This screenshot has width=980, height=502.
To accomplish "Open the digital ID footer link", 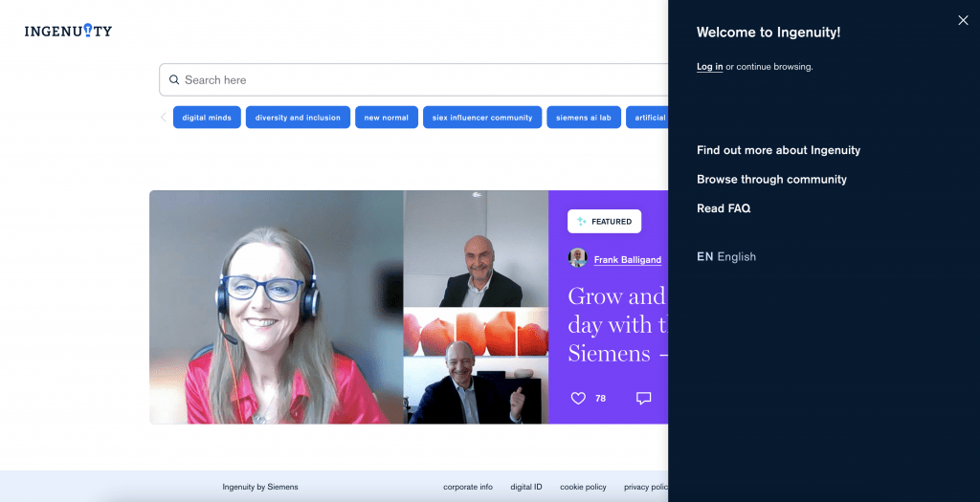I will click(x=526, y=487).
